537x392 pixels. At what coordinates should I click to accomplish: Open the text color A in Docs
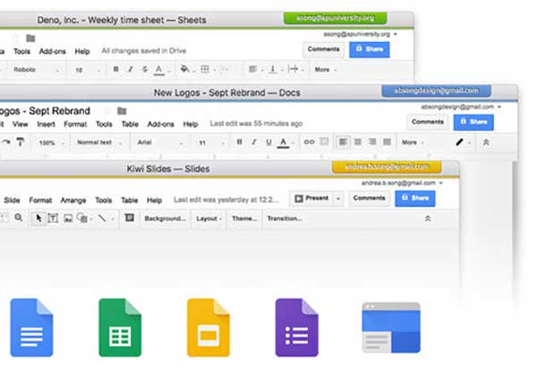coord(283,142)
